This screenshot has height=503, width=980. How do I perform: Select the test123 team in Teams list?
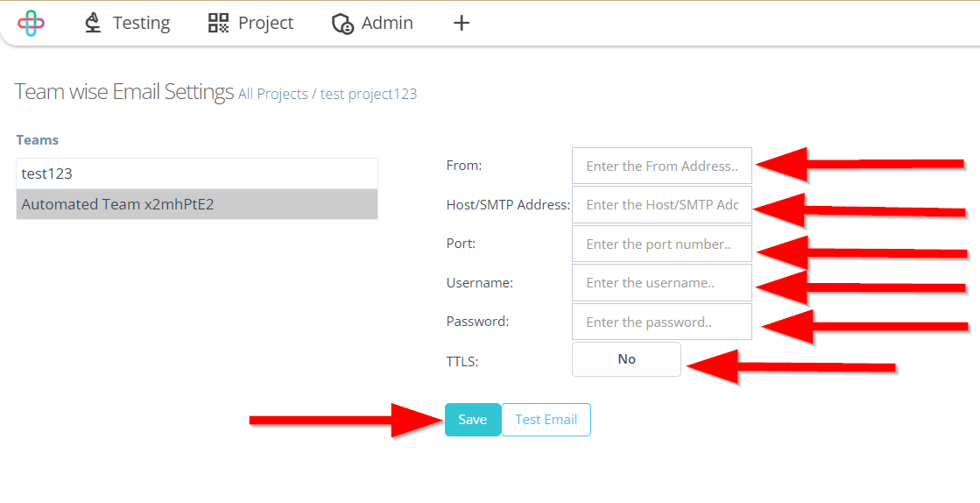coord(197,174)
